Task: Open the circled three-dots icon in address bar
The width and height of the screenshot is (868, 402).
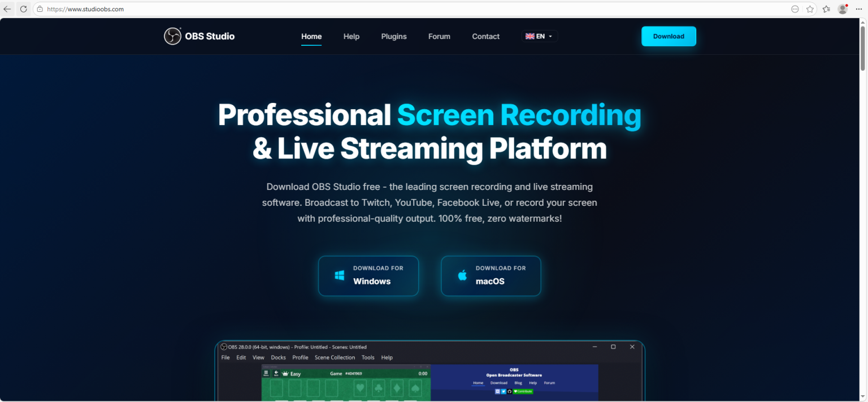Action: (x=795, y=9)
